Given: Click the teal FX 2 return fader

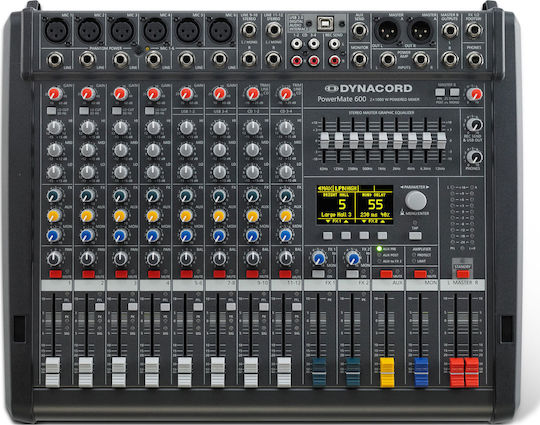Looking at the screenshot, I should point(353,372).
